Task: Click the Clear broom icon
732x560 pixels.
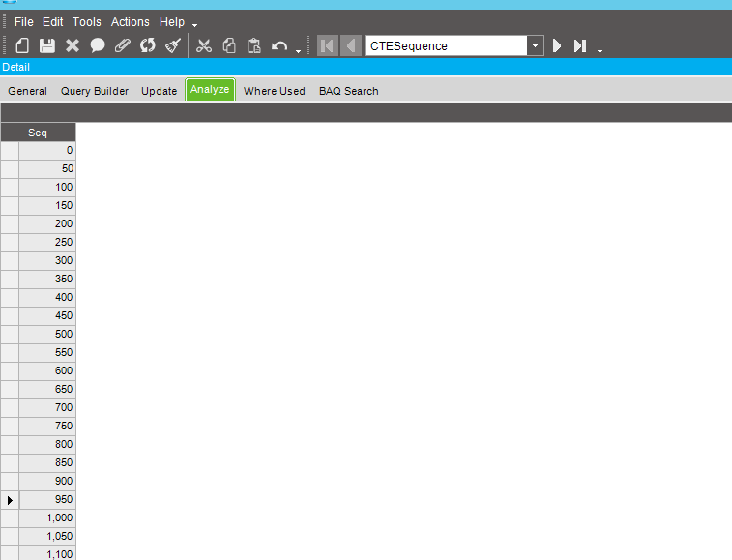Action: pyautogui.click(x=173, y=45)
